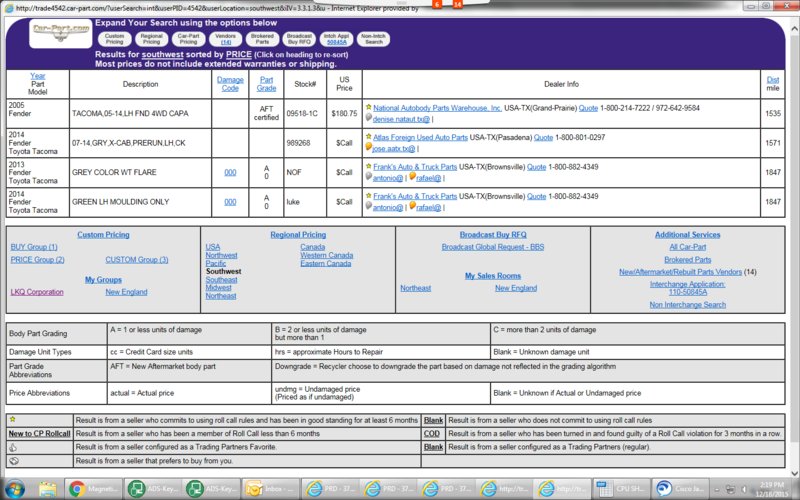Click orange balloon beside rafael@ in GREY COLOR row
The image size is (800, 500).
coord(412,177)
